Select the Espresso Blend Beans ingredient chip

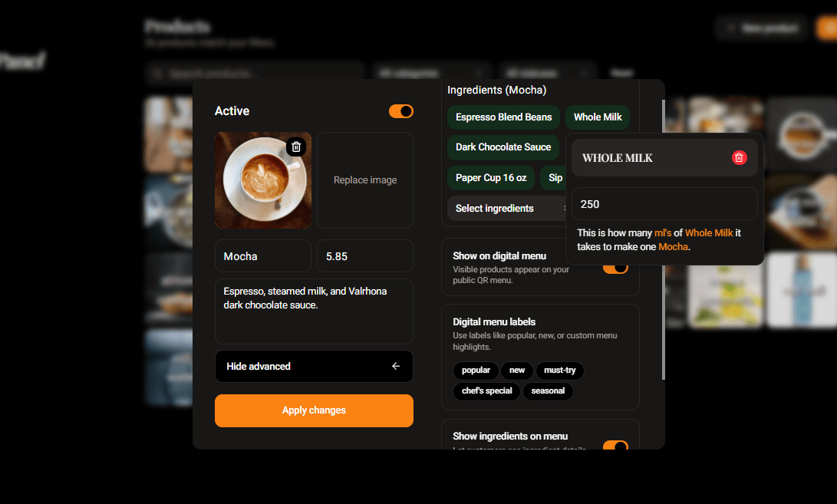pyautogui.click(x=503, y=117)
